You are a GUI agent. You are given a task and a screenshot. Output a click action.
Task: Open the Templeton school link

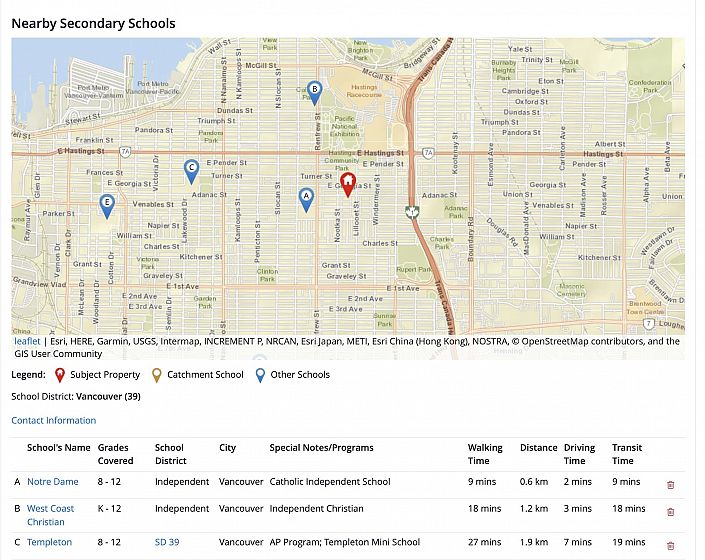(x=49, y=543)
